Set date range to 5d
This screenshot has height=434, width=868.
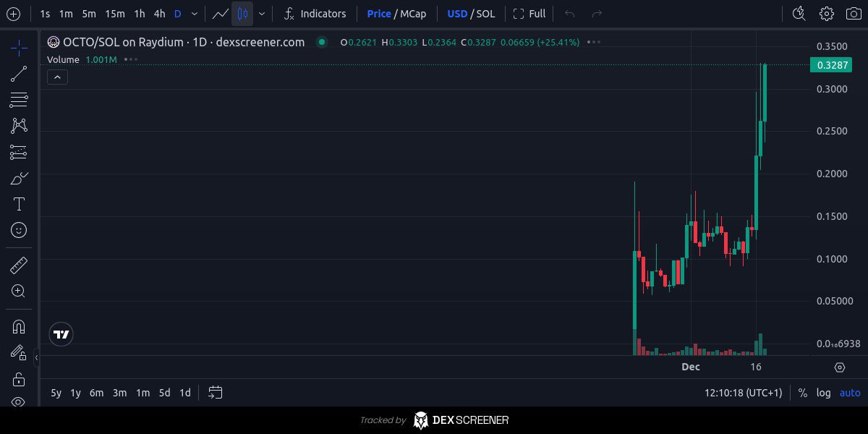(x=165, y=393)
